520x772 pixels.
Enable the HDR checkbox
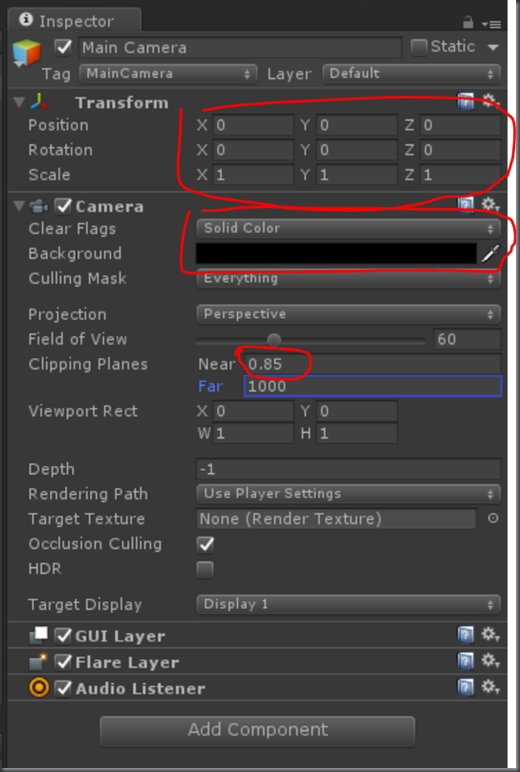(x=205, y=569)
